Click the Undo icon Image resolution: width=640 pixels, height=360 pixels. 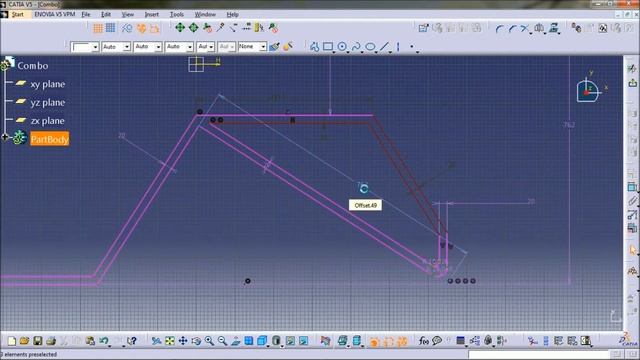click(104, 341)
